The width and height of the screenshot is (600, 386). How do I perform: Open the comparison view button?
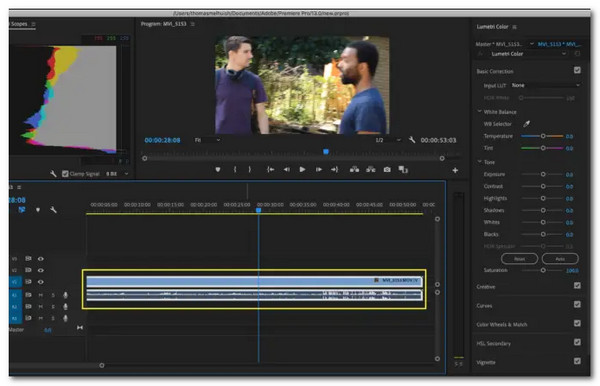click(403, 169)
